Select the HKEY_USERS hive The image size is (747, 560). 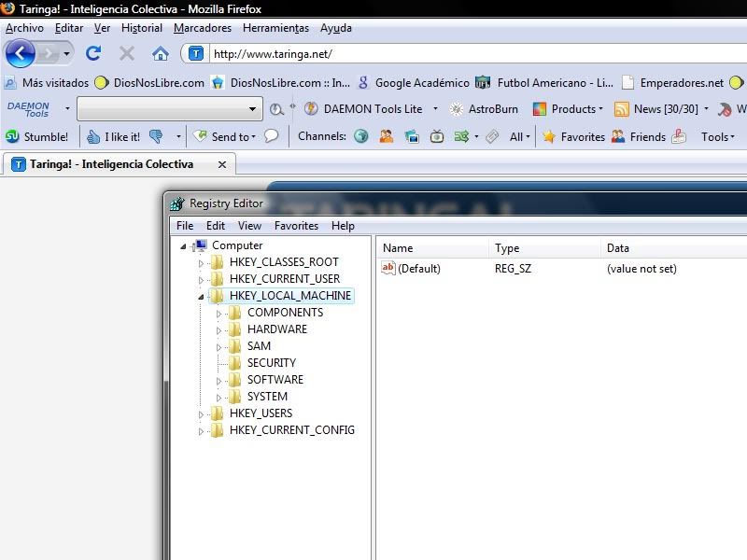click(x=261, y=413)
